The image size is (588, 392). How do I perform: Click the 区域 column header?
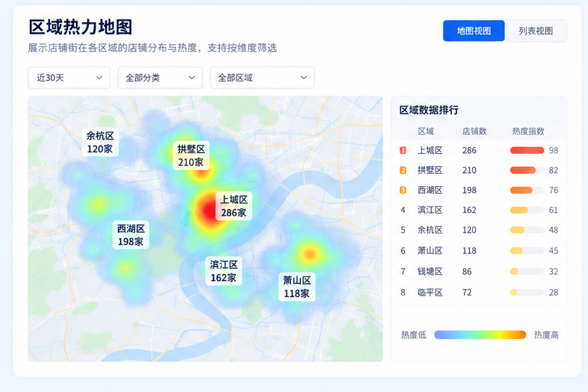(x=426, y=131)
